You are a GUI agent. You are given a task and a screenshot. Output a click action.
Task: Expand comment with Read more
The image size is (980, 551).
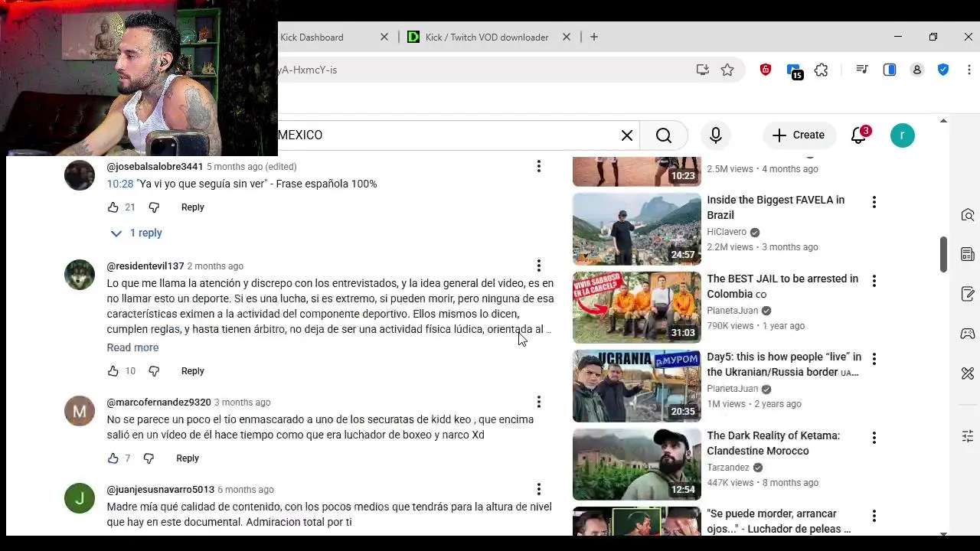[132, 347]
